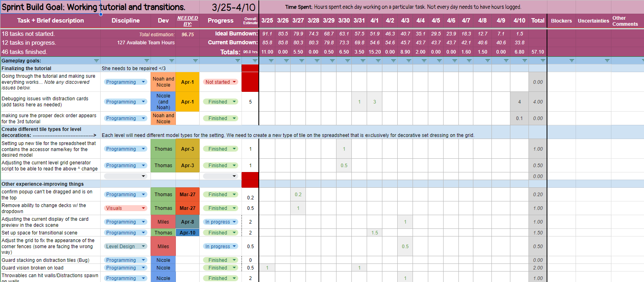Screen dimensions: 644x282
Task: Click the filter icon under the 4/10 date column
Action: 524,61
